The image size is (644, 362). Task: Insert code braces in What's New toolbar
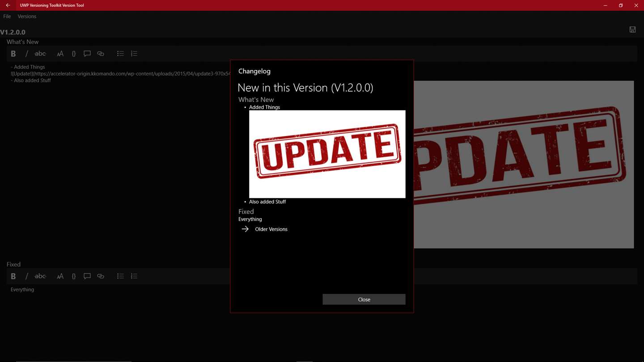tap(74, 54)
